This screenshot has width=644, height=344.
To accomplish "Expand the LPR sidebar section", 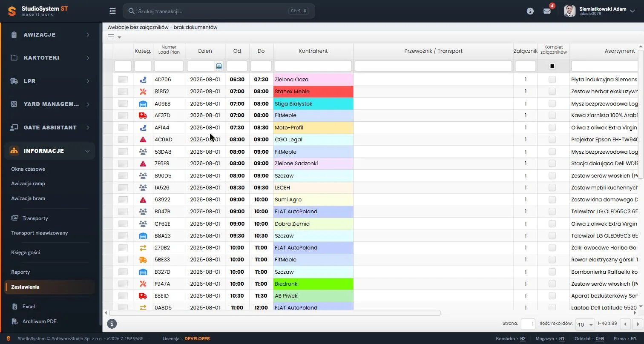I will tap(50, 81).
